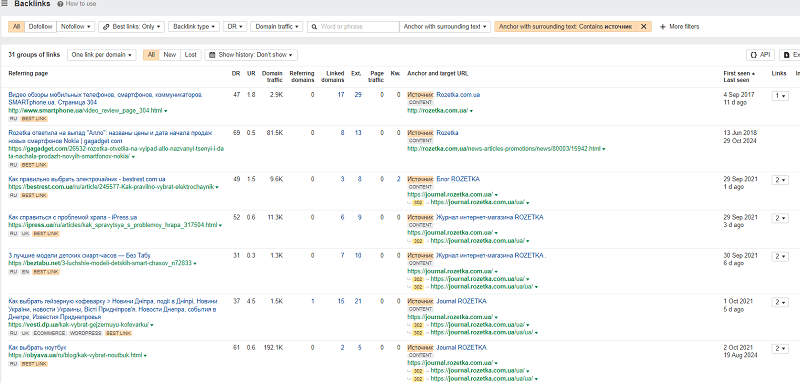Open the vesti.dp.ua referring page URL
The height and width of the screenshot is (383, 800).
coord(79,324)
